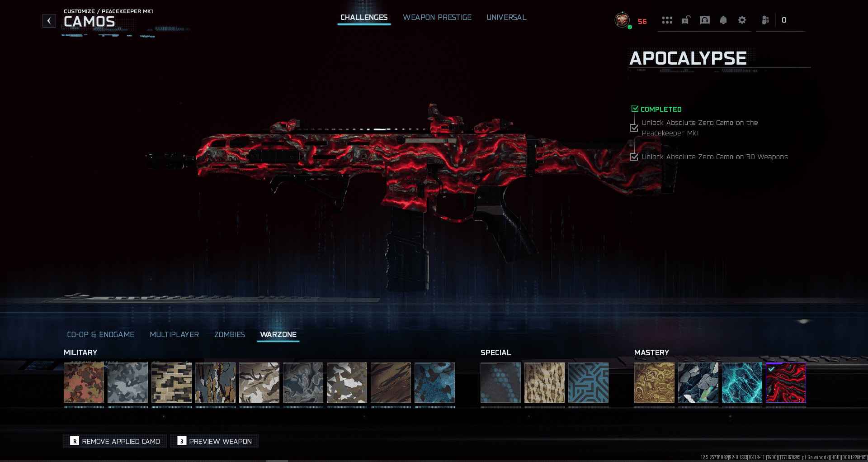This screenshot has width=868, height=462.
Task: Open the nine-dot grid menu icon
Action: (x=667, y=20)
